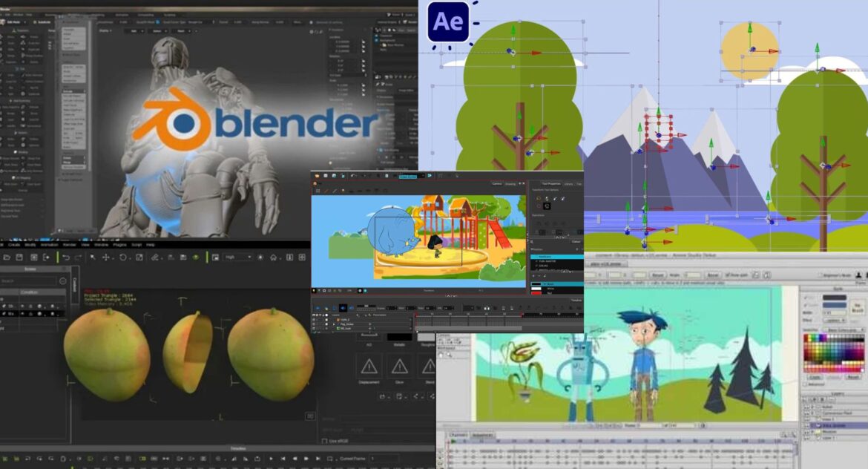868x469 pixels.
Task: Select the move gizmo tool in iClone toolbar
Action: [105, 257]
